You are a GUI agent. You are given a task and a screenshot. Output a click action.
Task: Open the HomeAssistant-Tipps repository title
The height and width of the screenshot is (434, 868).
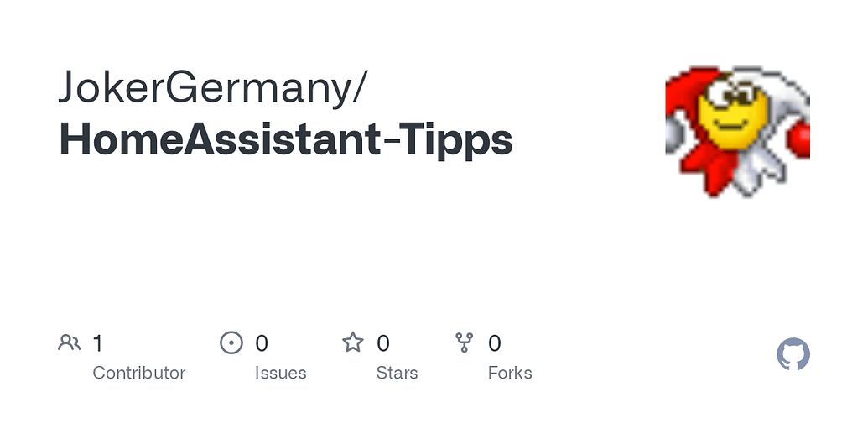[x=285, y=140]
